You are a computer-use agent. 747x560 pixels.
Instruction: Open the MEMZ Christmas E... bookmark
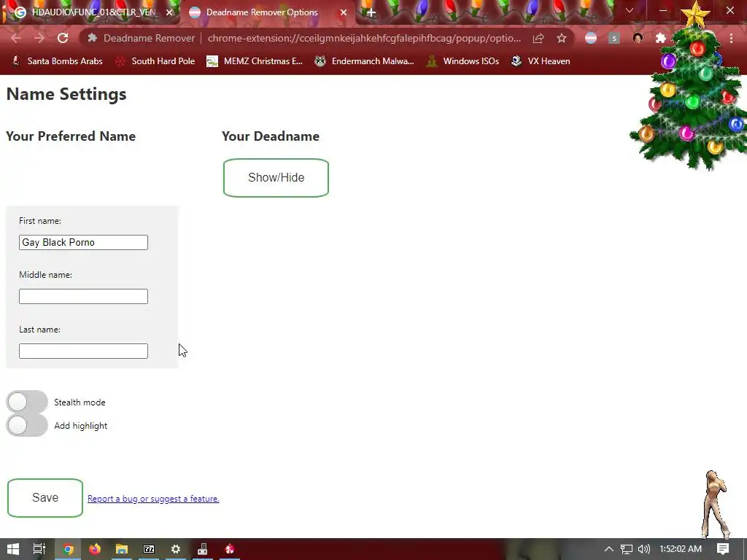coord(255,61)
